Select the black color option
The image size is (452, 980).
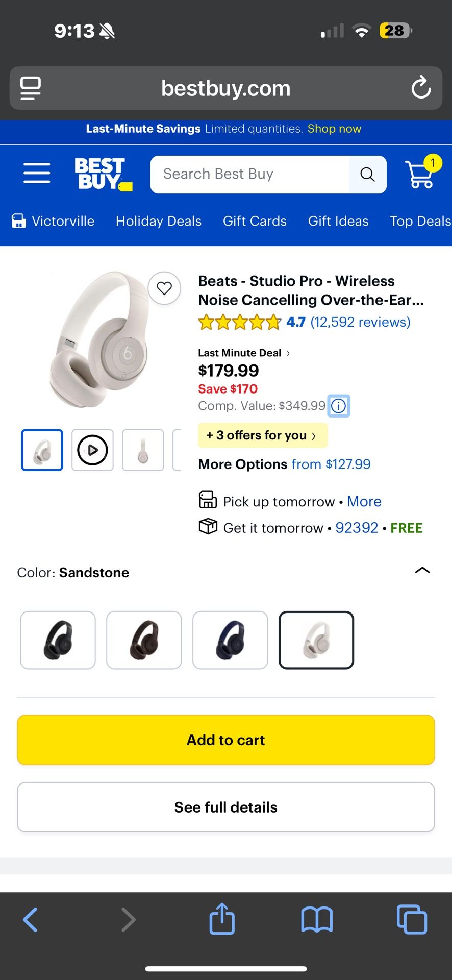click(x=58, y=640)
